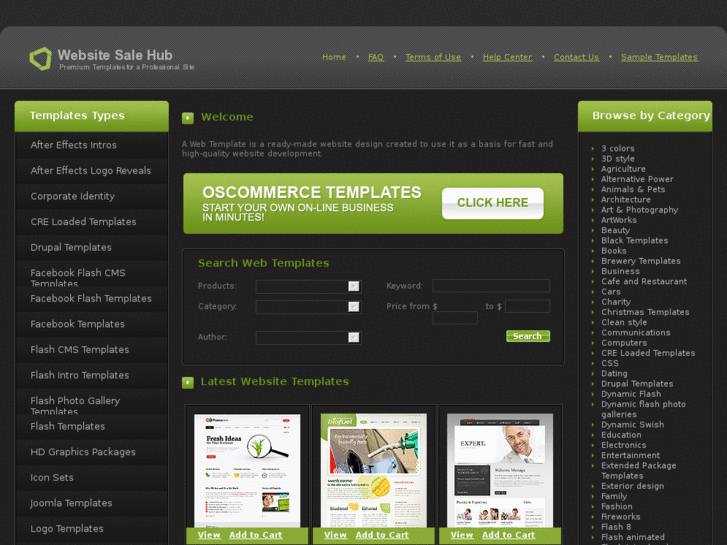The image size is (727, 545).
Task: Click View under EXPERT template
Action: (x=462, y=535)
